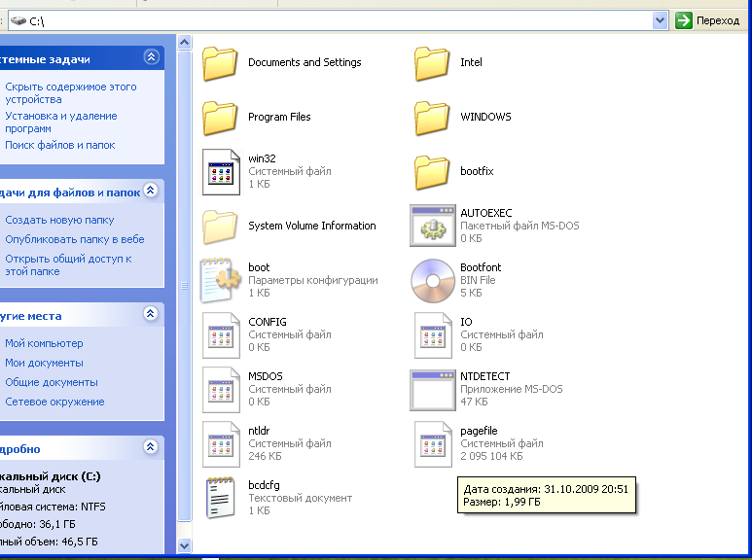Collapse the Другие места panel
Screen dimensions: 752x560
click(150, 314)
